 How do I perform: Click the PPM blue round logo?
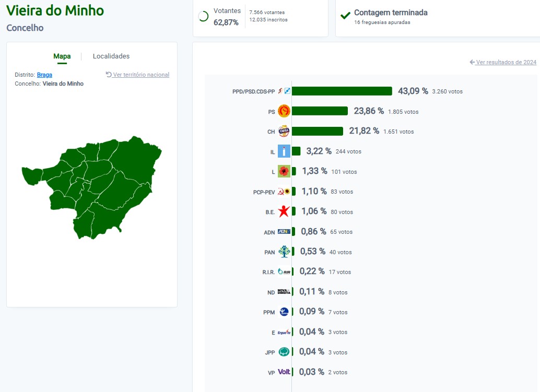tap(284, 312)
